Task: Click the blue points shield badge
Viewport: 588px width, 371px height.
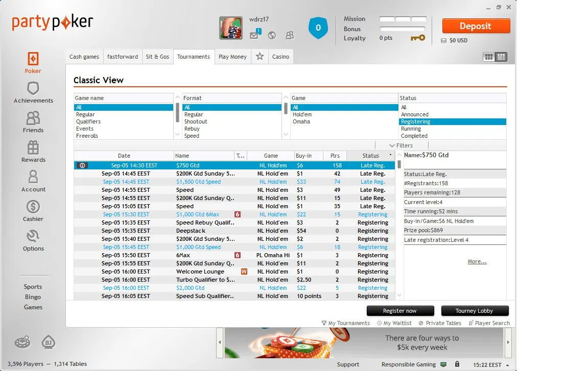Action: click(x=318, y=28)
